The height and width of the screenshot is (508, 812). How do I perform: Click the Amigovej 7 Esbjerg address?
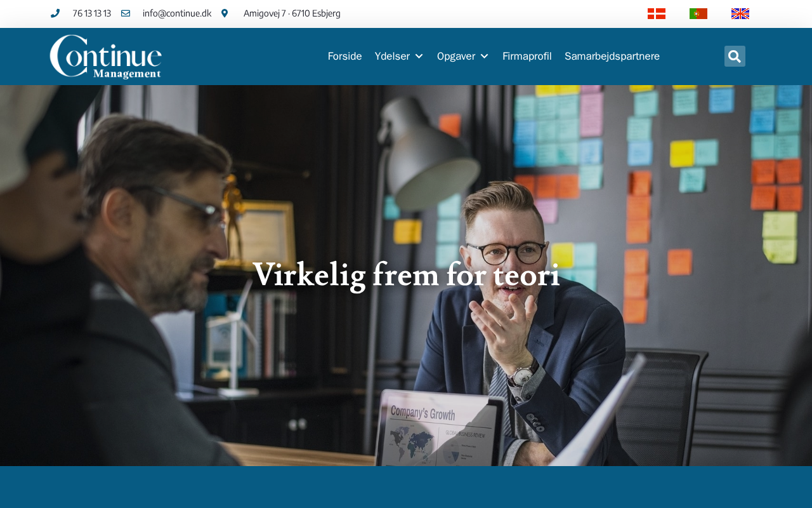pyautogui.click(x=292, y=13)
